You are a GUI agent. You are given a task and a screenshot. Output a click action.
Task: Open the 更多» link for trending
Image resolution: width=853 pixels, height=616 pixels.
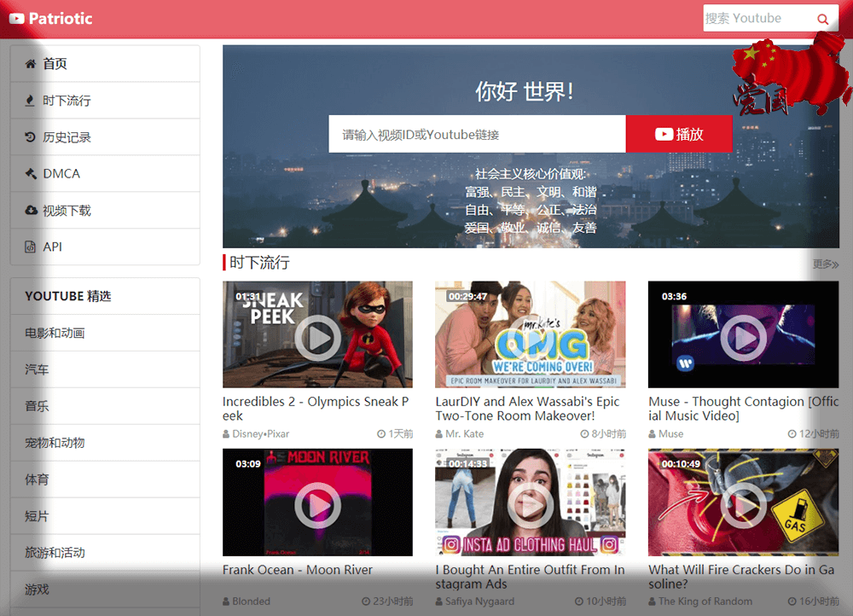[825, 264]
